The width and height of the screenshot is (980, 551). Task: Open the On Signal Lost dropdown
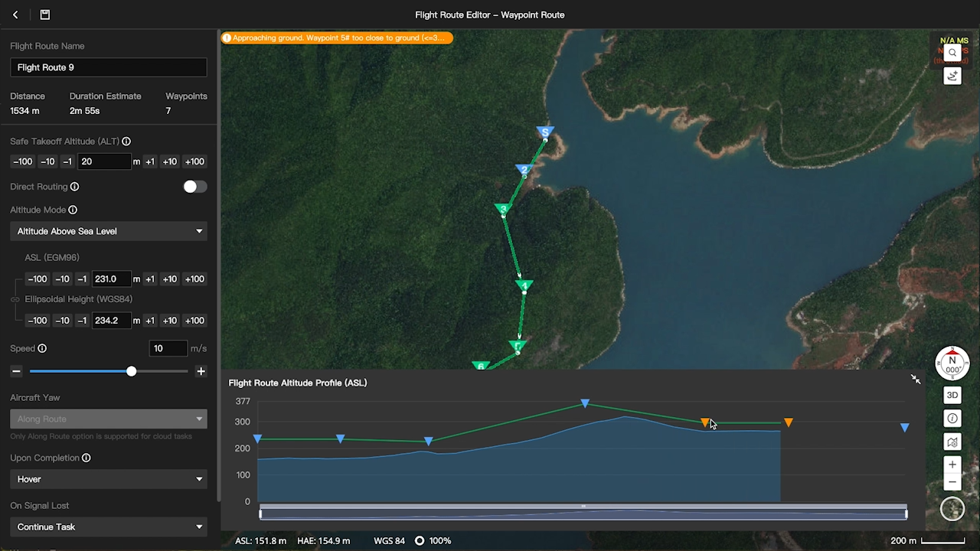coord(109,527)
